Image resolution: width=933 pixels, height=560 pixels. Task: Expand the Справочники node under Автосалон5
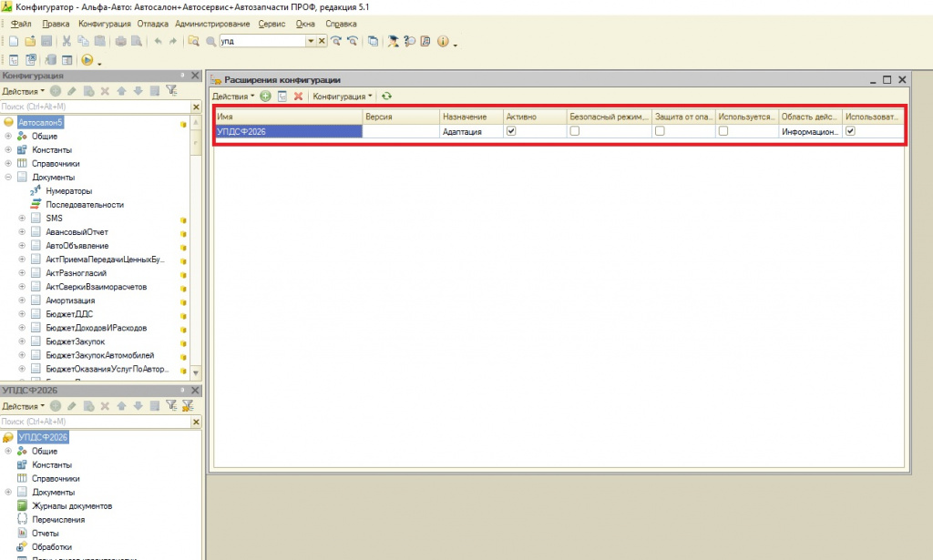pyautogui.click(x=8, y=164)
